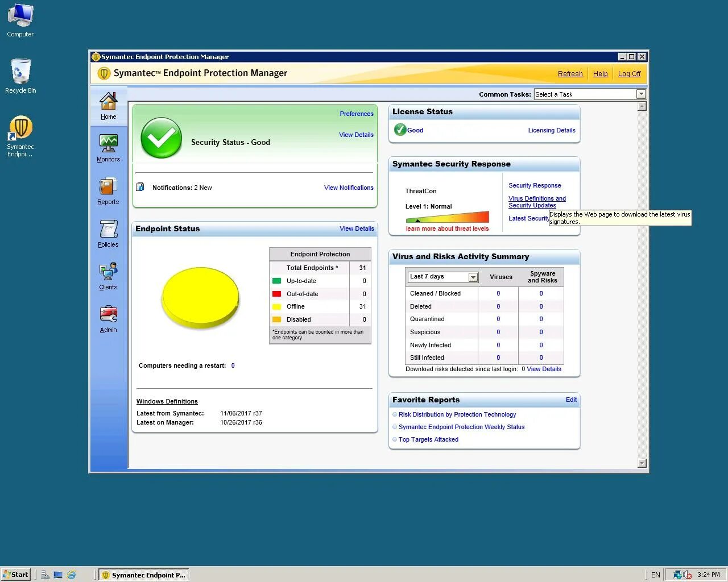The height and width of the screenshot is (582, 728).
Task: Click scrollbar up arrow in main pane
Action: 642,106
